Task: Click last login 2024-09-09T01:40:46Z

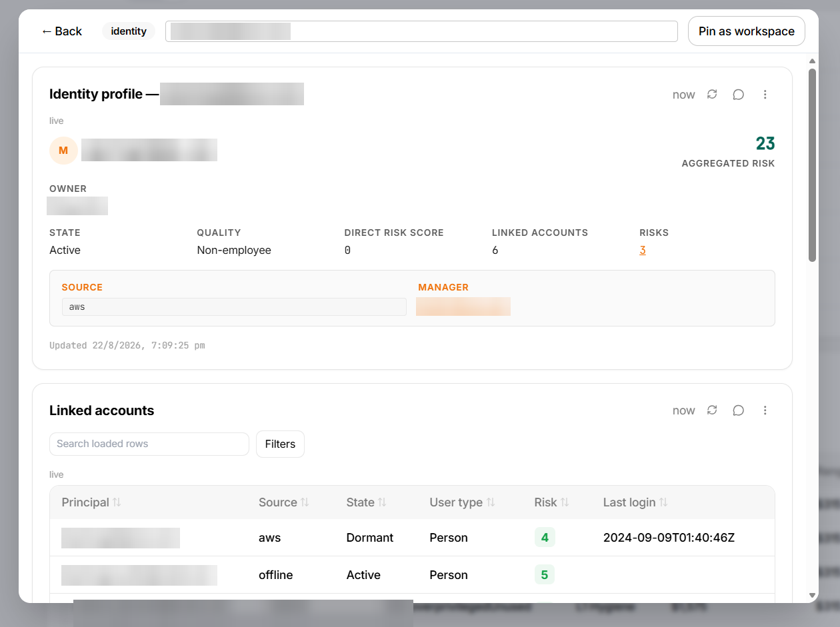Action: [669, 538]
